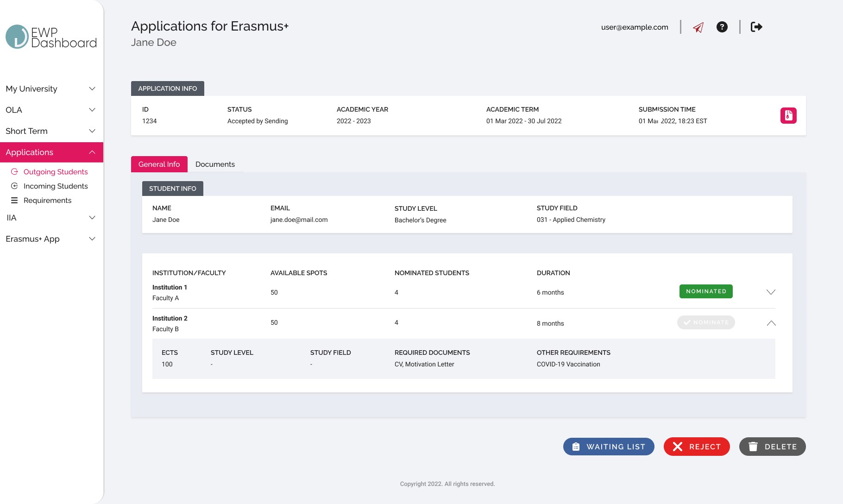Click 'Faculty A' text

[165, 298]
